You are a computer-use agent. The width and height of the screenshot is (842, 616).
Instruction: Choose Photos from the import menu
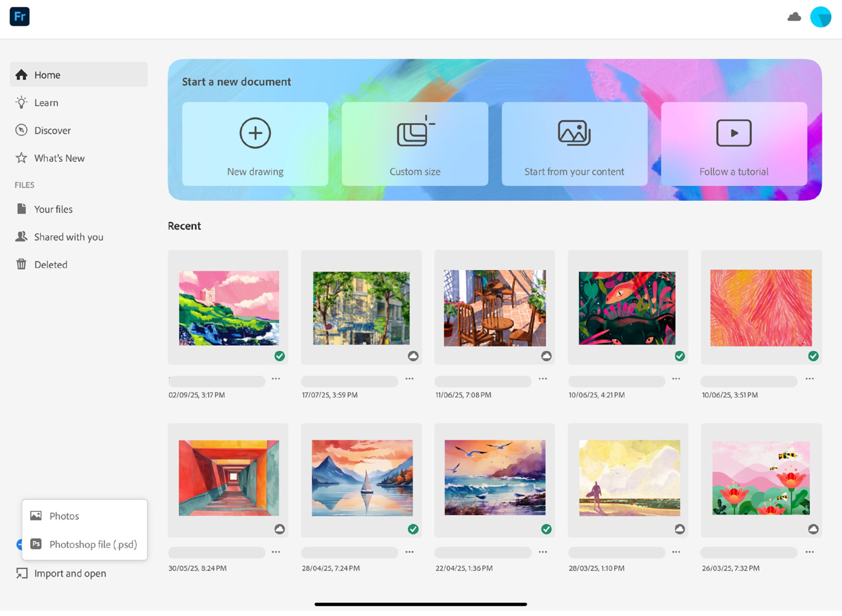(64, 516)
